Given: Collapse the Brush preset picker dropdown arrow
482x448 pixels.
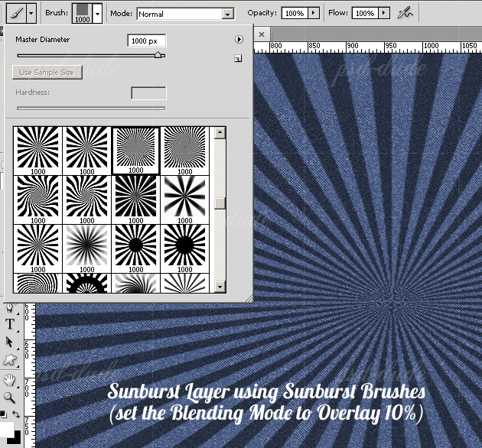Looking at the screenshot, I should coord(97,13).
